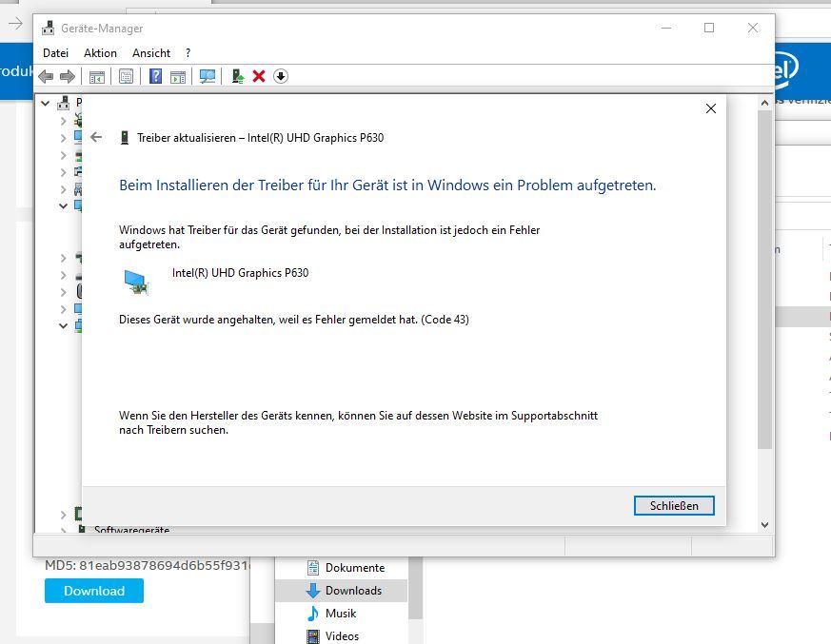Close the Treiber aktualisieren dialog with X
This screenshot has width=831, height=644.
point(711,108)
